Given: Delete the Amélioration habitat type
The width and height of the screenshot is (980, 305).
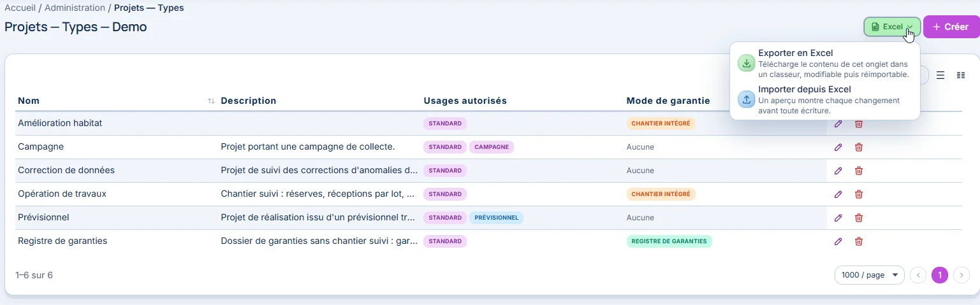Looking at the screenshot, I should [x=859, y=124].
